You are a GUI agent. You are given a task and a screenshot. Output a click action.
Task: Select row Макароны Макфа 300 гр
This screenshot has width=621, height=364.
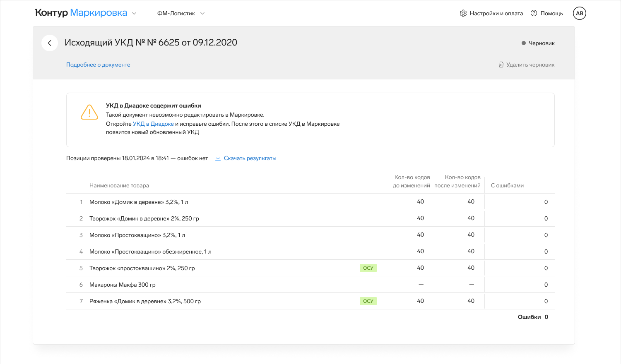coord(310,285)
